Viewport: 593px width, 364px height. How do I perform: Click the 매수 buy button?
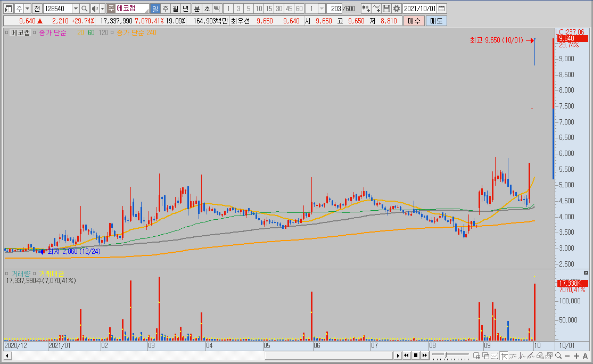click(414, 21)
